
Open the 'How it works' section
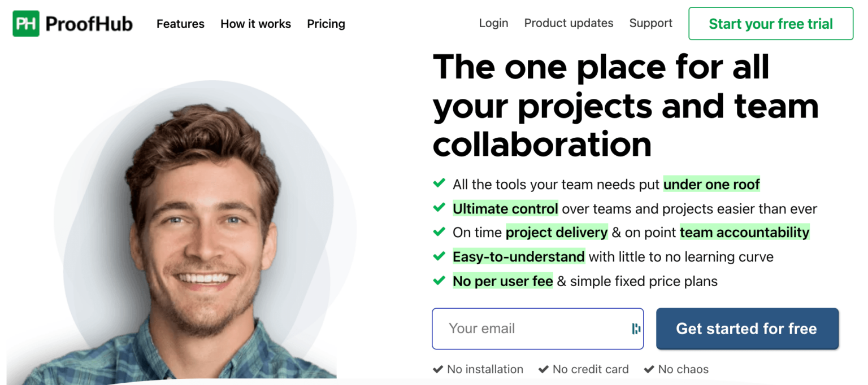(255, 24)
